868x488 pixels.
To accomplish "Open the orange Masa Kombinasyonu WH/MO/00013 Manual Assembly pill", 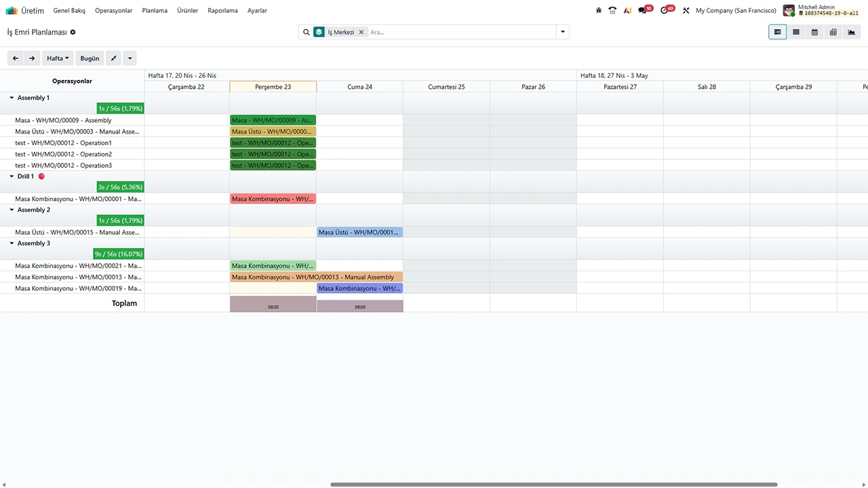I will [x=316, y=277].
